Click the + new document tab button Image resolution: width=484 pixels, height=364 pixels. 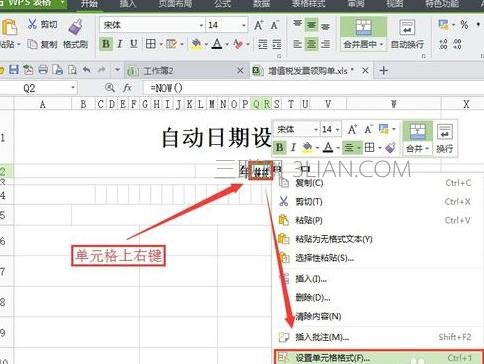coord(384,70)
